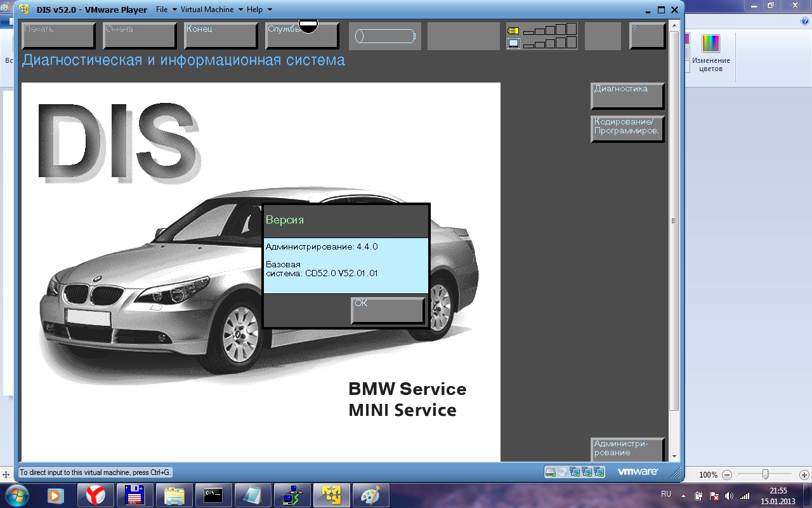Switch to Paint from the taskbar

coord(370,495)
